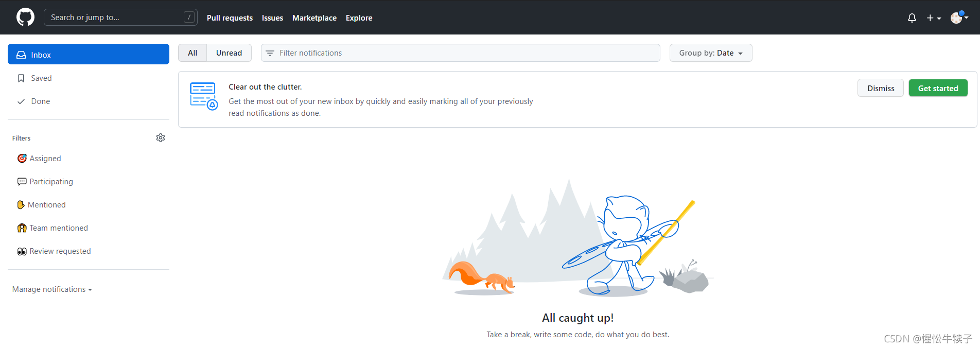Select the Inbox sidebar item
The width and height of the screenshot is (980, 348).
point(89,55)
